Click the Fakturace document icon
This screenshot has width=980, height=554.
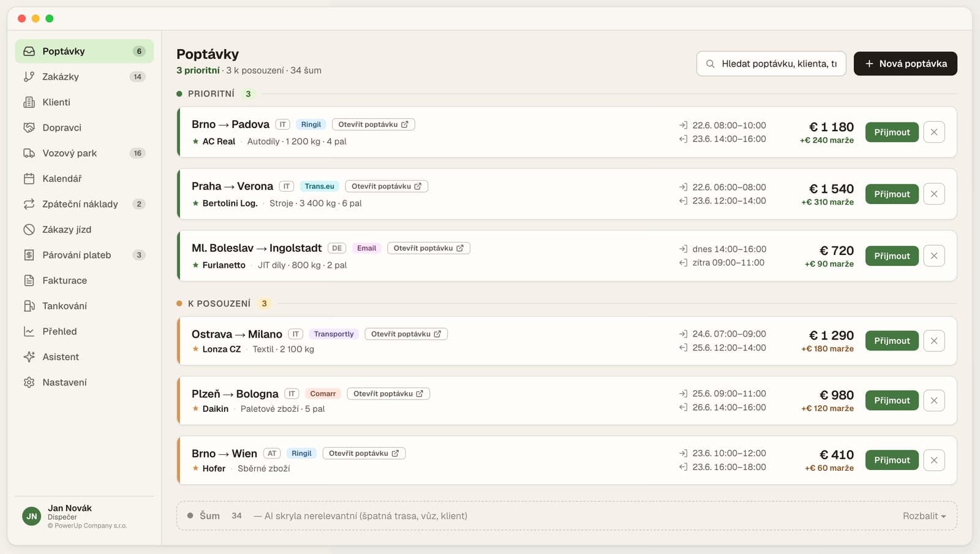pos(29,280)
